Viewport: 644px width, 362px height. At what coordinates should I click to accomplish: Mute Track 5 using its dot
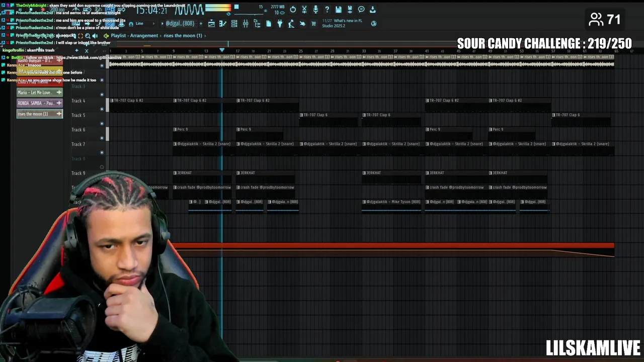coord(102,123)
